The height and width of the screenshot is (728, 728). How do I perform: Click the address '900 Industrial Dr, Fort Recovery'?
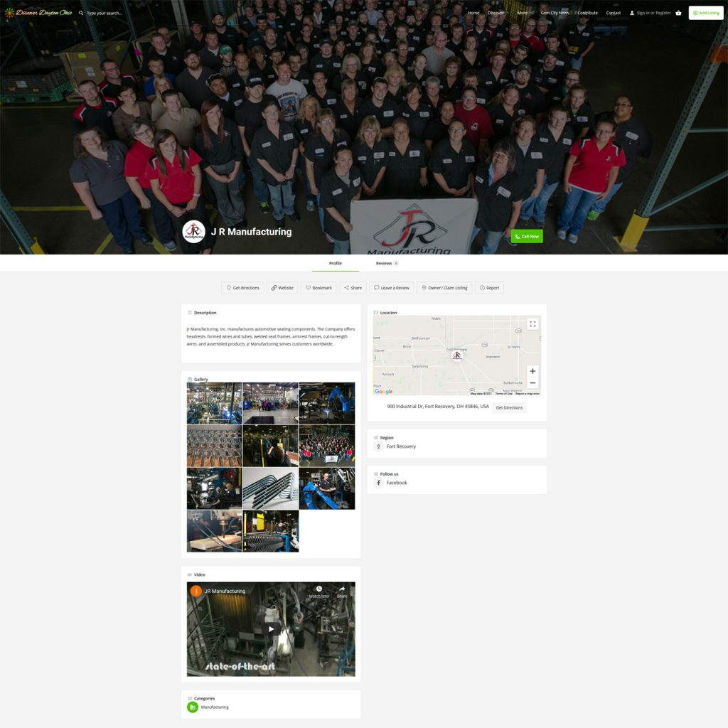pyautogui.click(x=438, y=406)
